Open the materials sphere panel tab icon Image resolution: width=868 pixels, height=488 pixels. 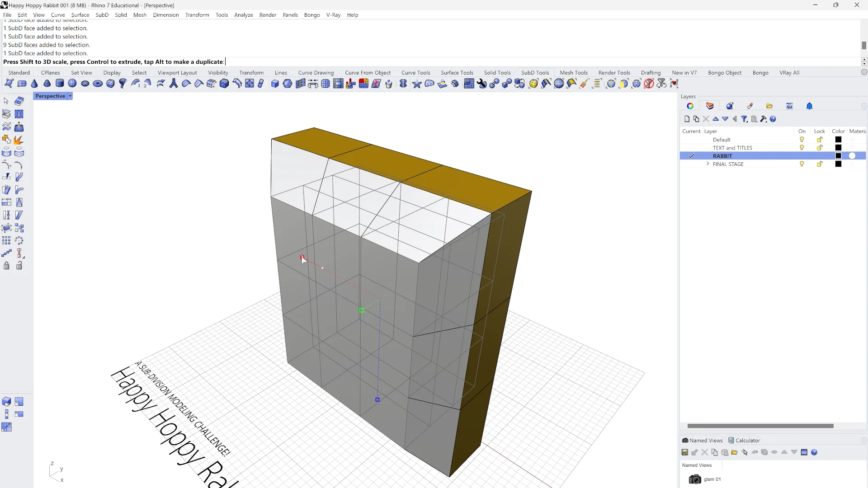[x=730, y=106]
